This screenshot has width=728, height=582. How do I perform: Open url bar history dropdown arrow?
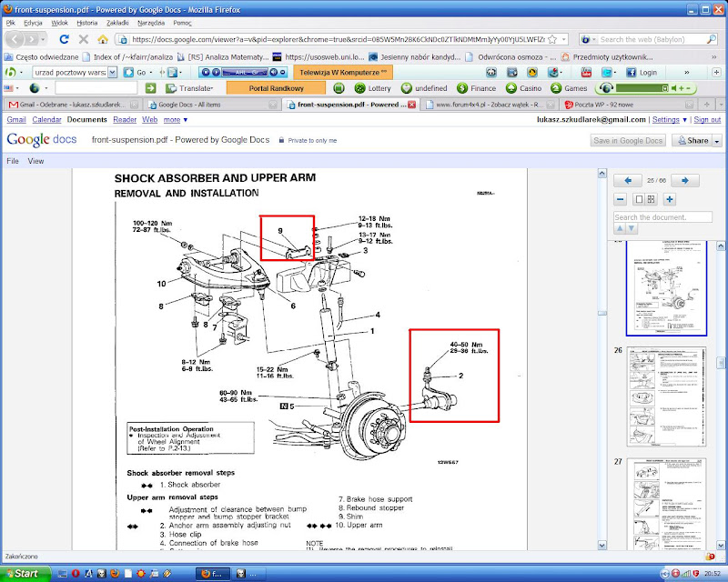point(564,39)
